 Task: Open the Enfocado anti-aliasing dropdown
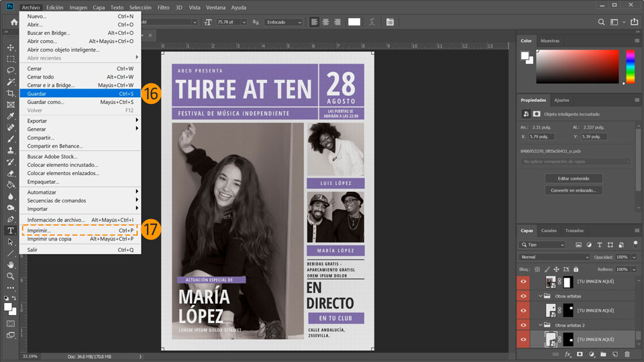pos(284,22)
